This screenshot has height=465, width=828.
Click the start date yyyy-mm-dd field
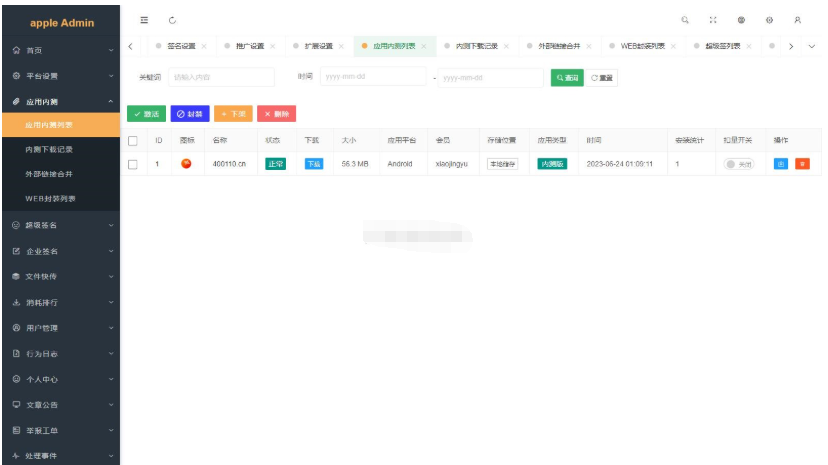pos(373,77)
